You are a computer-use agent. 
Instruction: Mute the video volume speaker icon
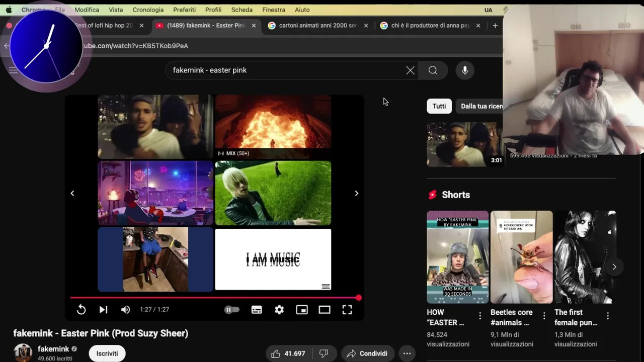(125, 310)
